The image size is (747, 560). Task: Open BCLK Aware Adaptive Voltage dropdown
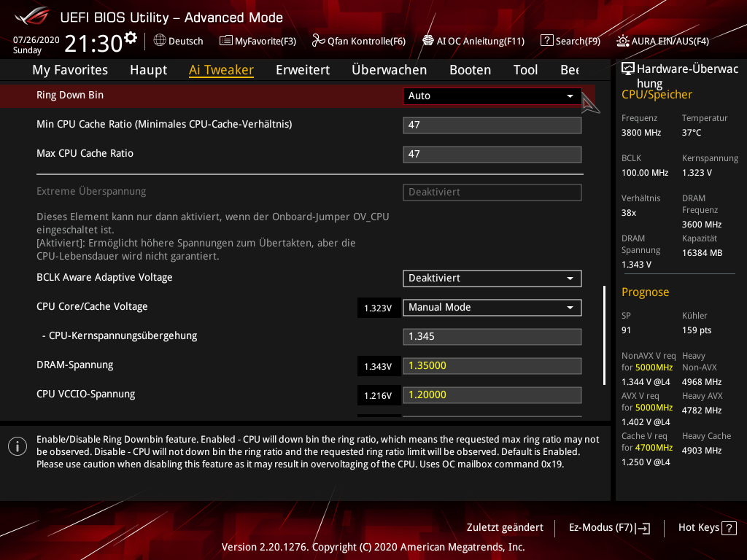pyautogui.click(x=492, y=278)
